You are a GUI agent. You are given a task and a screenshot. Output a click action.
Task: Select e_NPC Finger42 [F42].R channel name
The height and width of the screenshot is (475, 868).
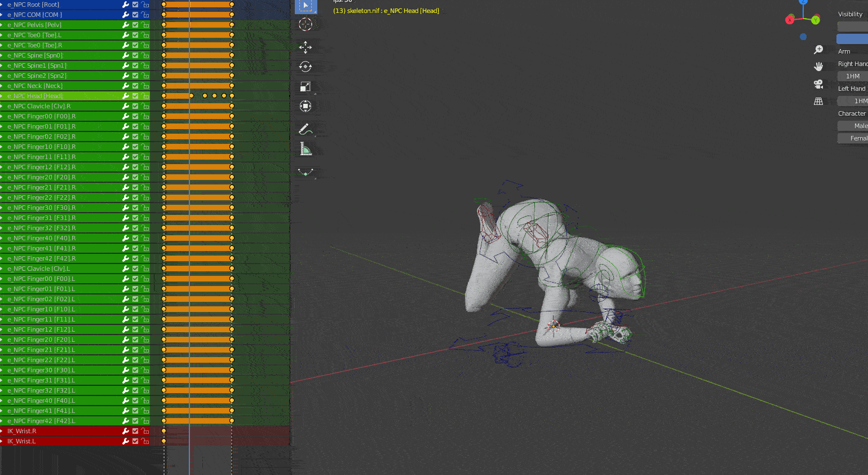tap(41, 258)
